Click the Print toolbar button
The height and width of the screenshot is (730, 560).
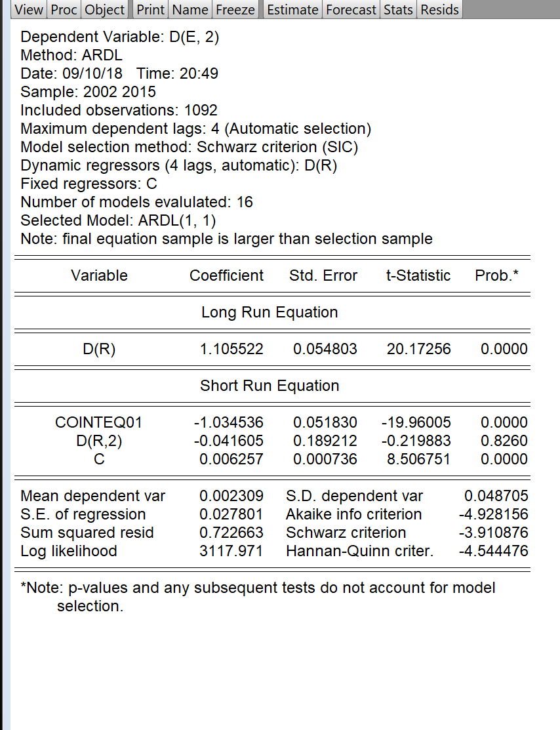tap(151, 10)
